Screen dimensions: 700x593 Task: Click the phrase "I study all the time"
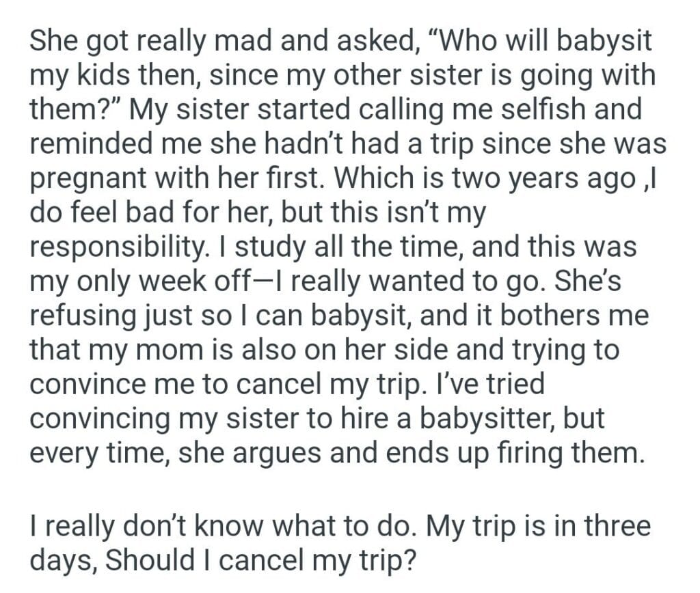(x=322, y=247)
